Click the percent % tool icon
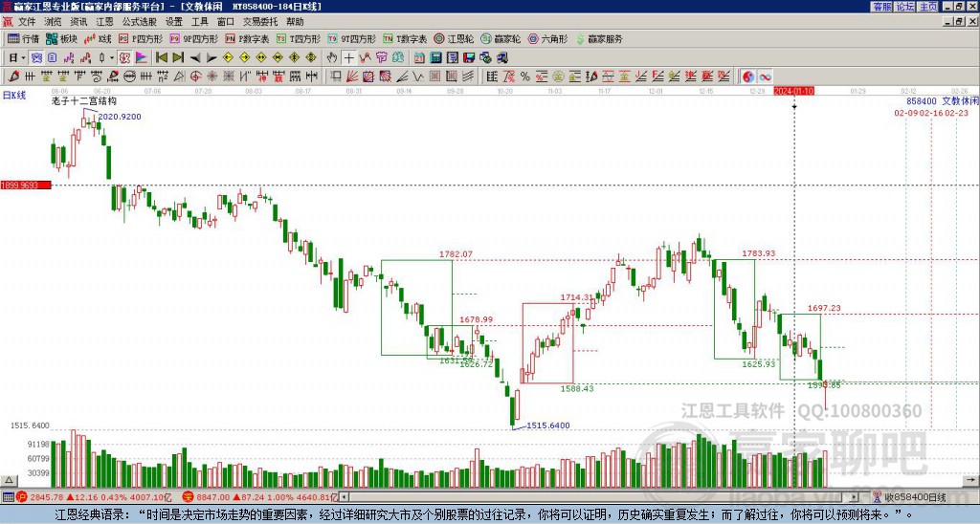The height and width of the screenshot is (524, 980). [x=525, y=76]
